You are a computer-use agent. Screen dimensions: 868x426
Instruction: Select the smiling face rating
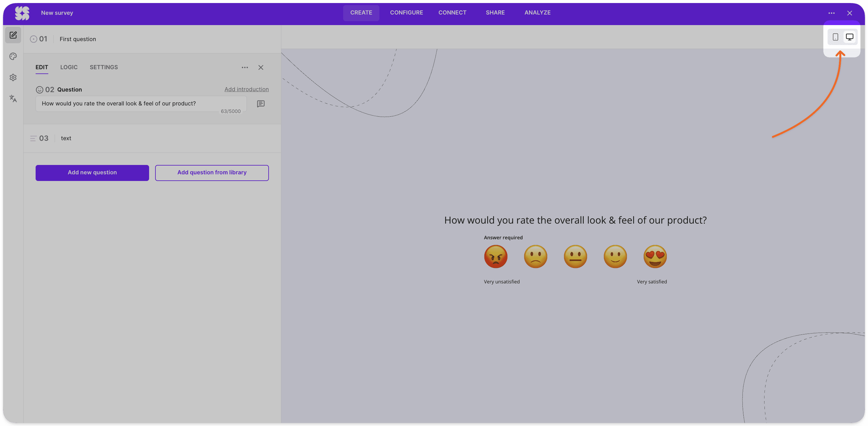click(615, 256)
